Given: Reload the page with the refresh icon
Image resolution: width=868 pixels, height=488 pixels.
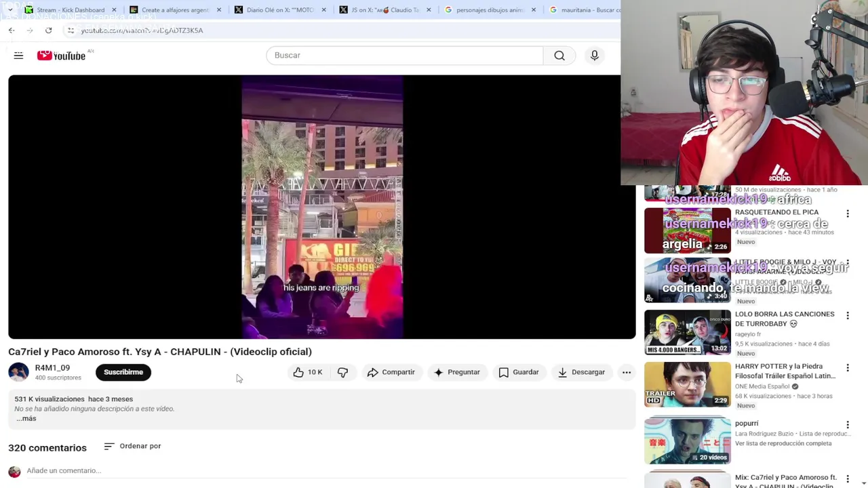Looking at the screenshot, I should [48, 30].
